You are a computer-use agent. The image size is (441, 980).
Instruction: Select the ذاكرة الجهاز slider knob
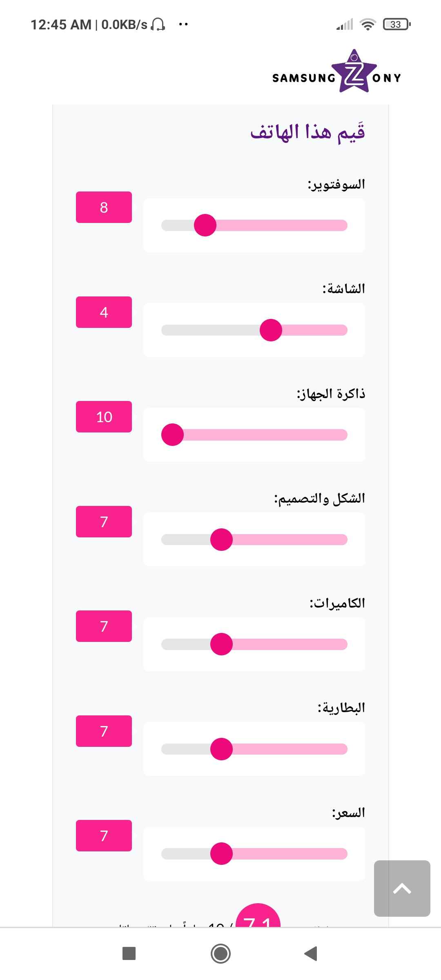(173, 434)
